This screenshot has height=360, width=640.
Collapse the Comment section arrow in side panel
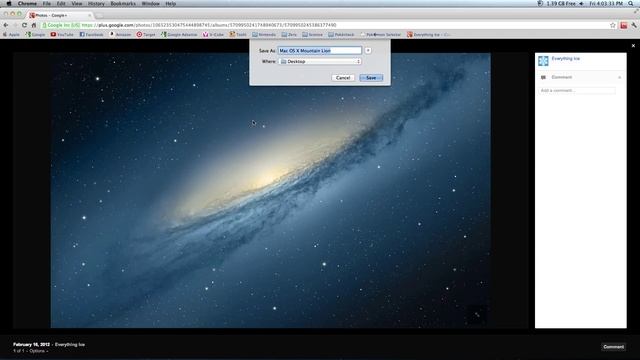tap(619, 77)
